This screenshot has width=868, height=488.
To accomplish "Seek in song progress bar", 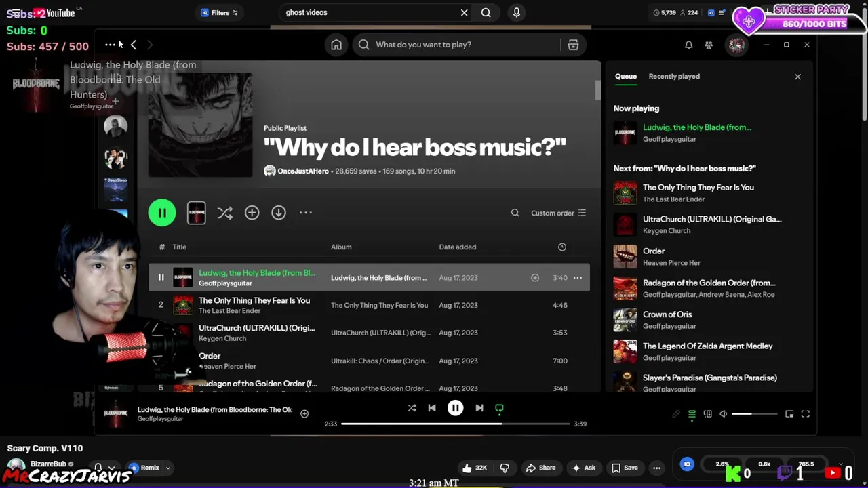I will [455, 424].
